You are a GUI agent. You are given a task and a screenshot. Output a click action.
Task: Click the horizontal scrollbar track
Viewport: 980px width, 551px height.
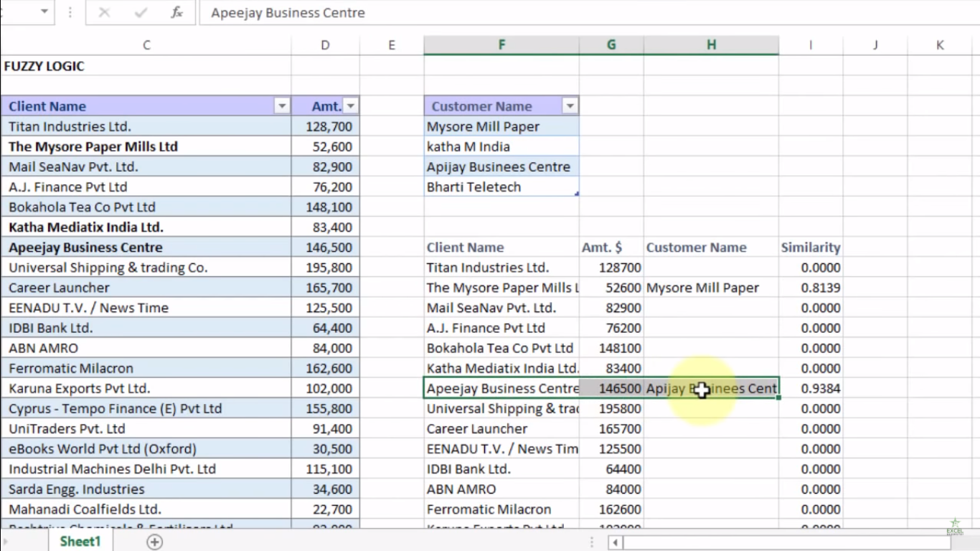click(x=786, y=542)
